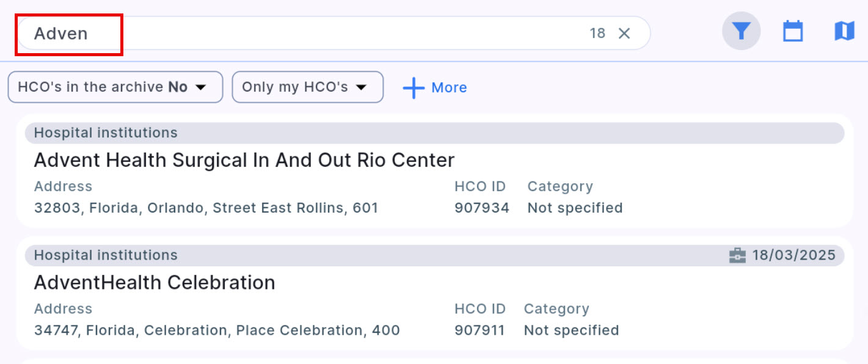Switch to the map view icon
This screenshot has height=364, width=868.
coord(844,31)
